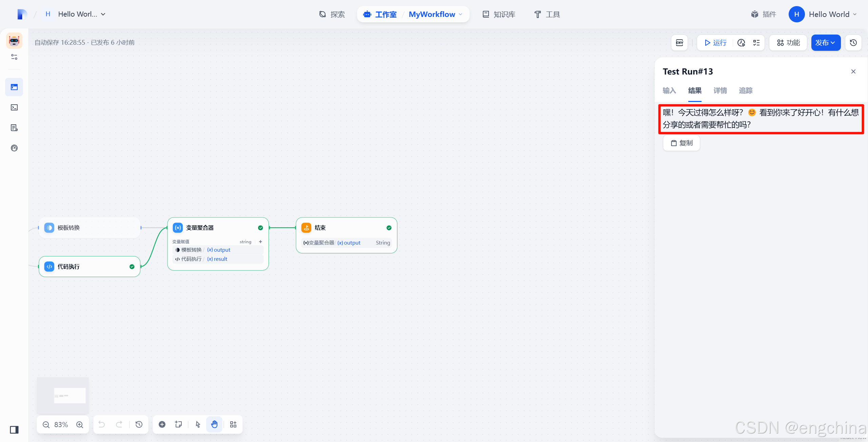
Task: Expand the 发布 publish dropdown
Action: 826,43
